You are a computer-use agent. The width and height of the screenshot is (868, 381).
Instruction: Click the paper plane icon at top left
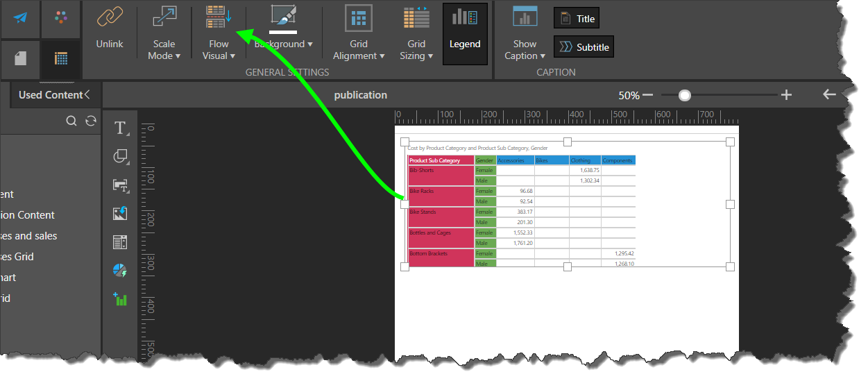(20, 17)
